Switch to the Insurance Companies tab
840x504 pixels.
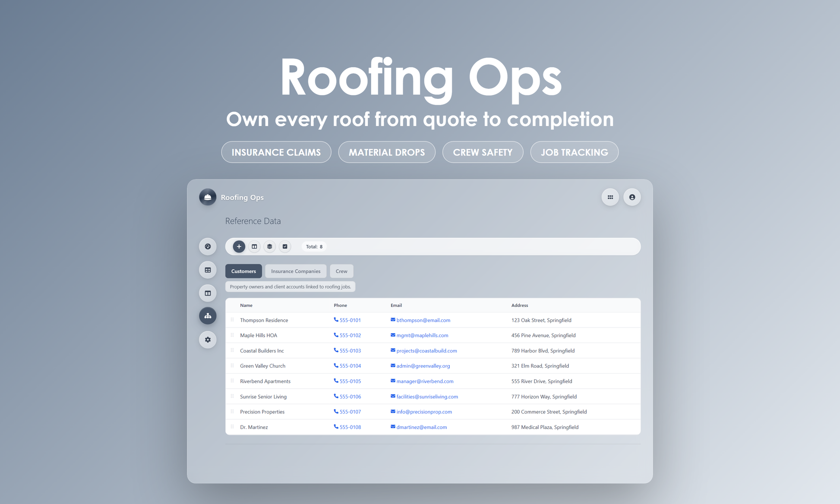[x=296, y=271]
